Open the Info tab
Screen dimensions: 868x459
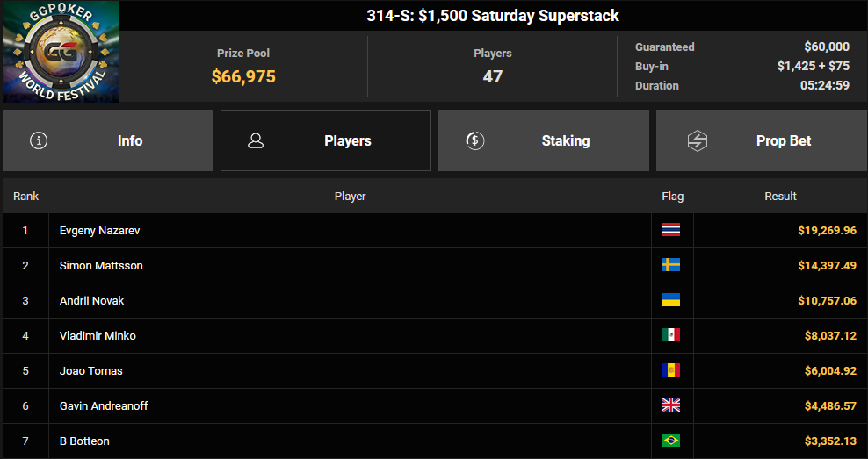point(108,140)
